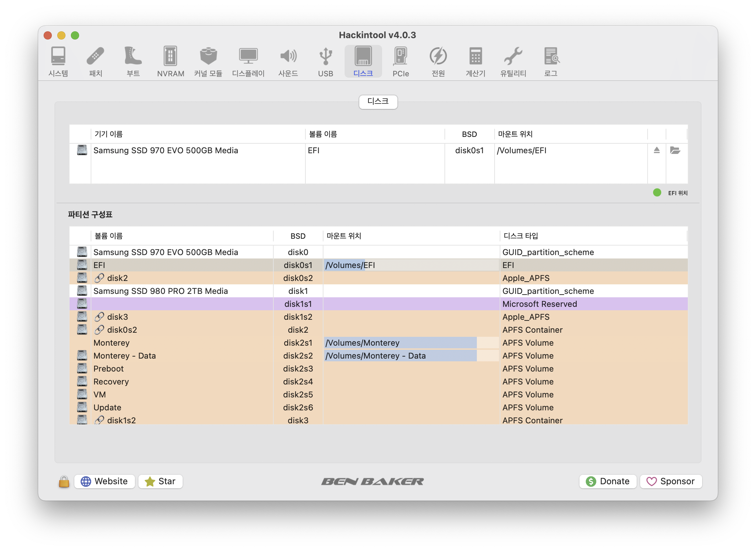Click the EFI 위치 green status indicator
This screenshot has width=756, height=551.
pos(651,192)
